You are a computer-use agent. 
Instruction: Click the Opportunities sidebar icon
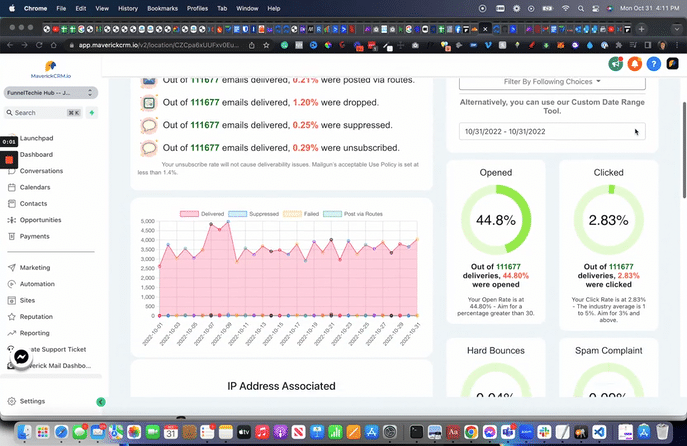click(x=12, y=220)
